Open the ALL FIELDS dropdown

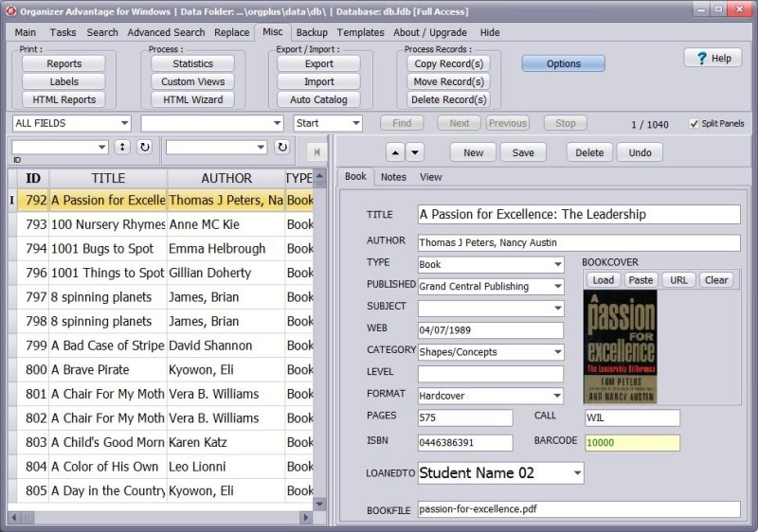tap(124, 123)
